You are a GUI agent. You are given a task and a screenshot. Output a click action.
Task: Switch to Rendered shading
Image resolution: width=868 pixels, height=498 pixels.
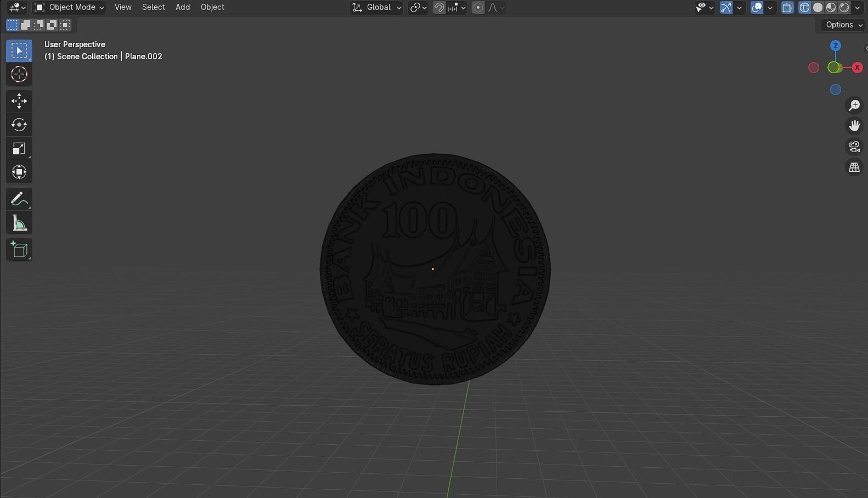point(844,7)
